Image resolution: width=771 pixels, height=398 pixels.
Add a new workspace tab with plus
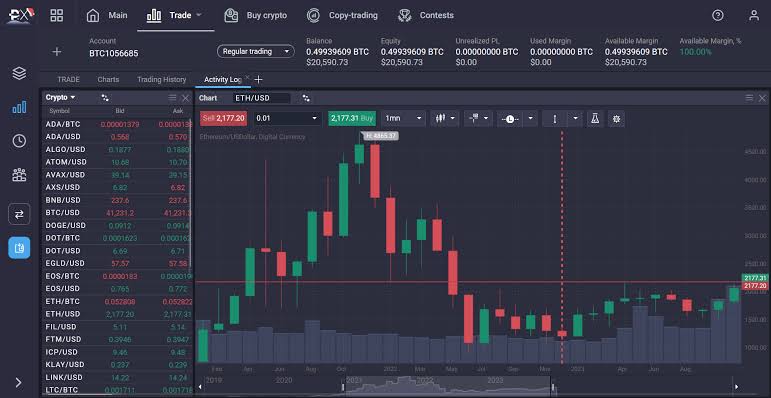[x=259, y=79]
